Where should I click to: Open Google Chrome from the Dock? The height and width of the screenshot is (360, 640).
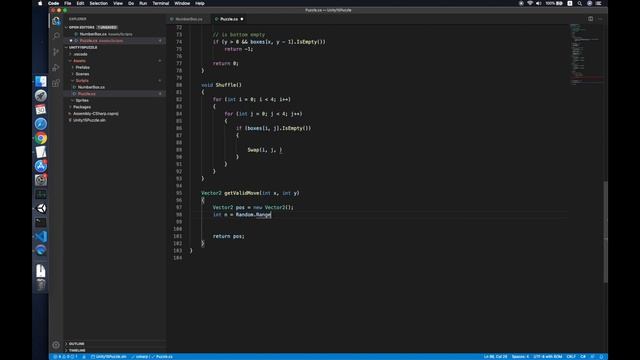click(40, 138)
